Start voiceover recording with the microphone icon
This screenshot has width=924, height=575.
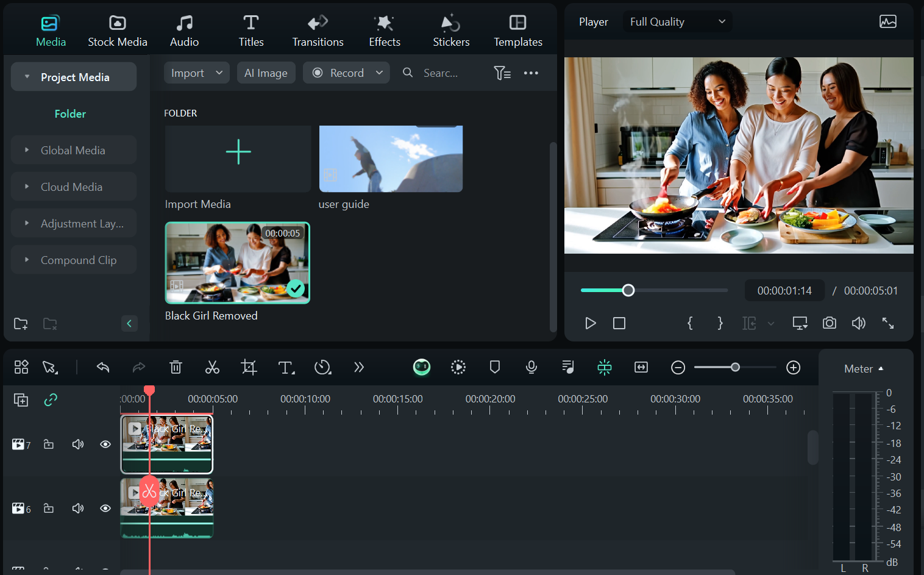coord(531,367)
